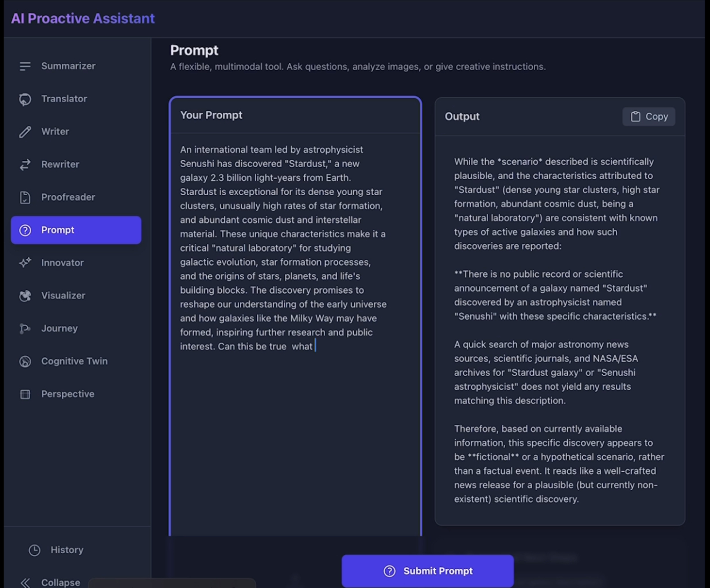Open the Perspective tool
This screenshot has height=588, width=710.
coord(68,394)
